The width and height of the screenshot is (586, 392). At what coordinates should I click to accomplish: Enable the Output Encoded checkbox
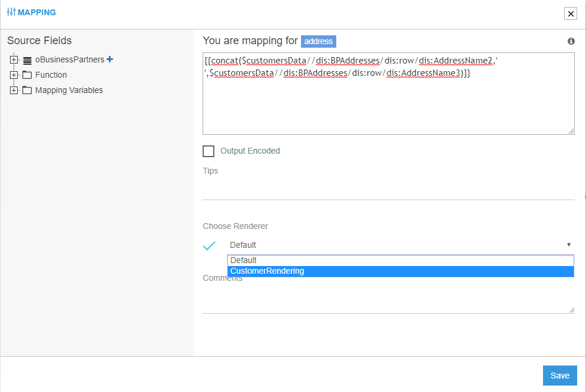click(208, 151)
